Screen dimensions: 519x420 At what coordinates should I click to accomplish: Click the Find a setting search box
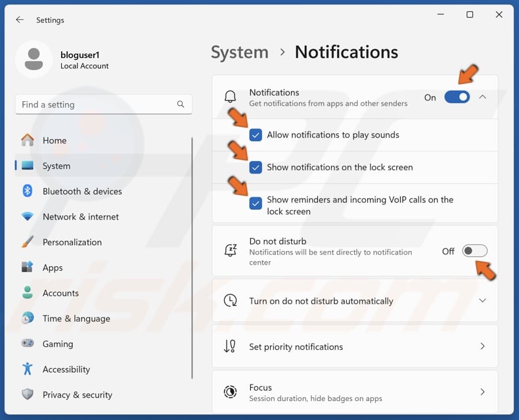(x=104, y=105)
